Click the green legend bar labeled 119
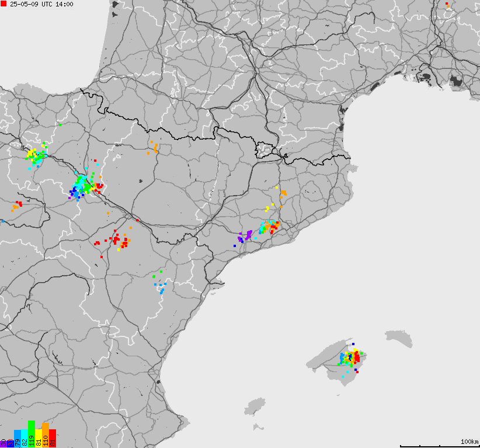The height and width of the screenshot is (448, 480). coord(31,434)
